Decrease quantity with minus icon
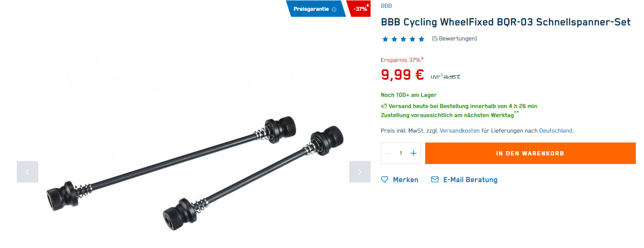This screenshot has width=644, height=248. coord(388,153)
